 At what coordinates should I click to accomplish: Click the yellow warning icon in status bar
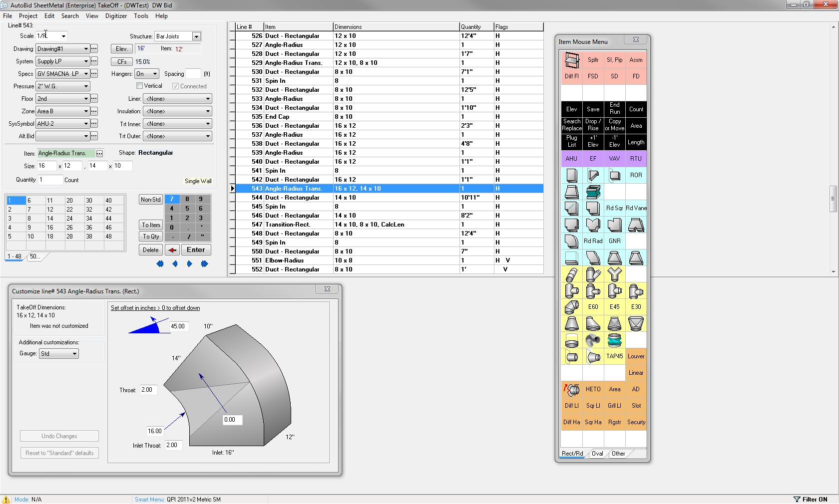click(6, 499)
